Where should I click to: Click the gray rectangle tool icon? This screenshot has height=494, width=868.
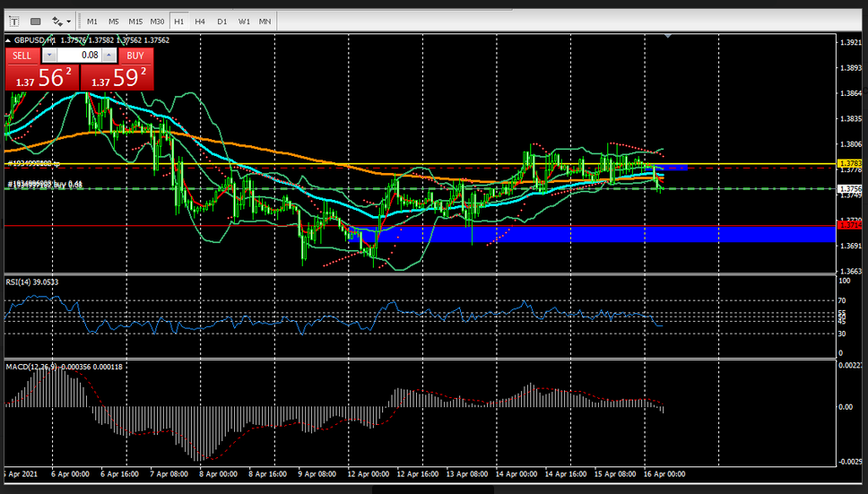tap(36, 21)
